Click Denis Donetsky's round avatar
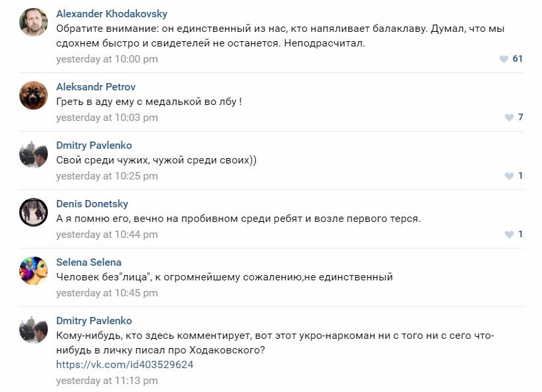 [x=33, y=212]
